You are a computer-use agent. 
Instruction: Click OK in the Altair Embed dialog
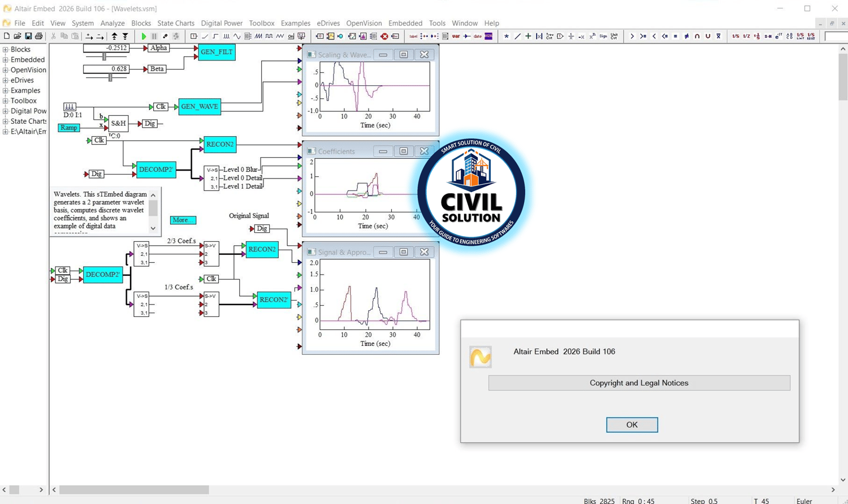[x=632, y=425]
